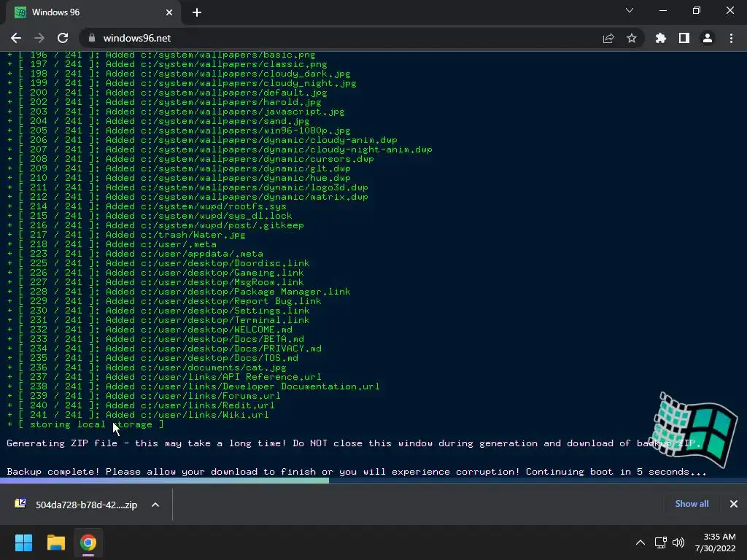The height and width of the screenshot is (560, 747).
Task: Click the line adding dynamic/matrix.dwp
Action: (x=187, y=197)
